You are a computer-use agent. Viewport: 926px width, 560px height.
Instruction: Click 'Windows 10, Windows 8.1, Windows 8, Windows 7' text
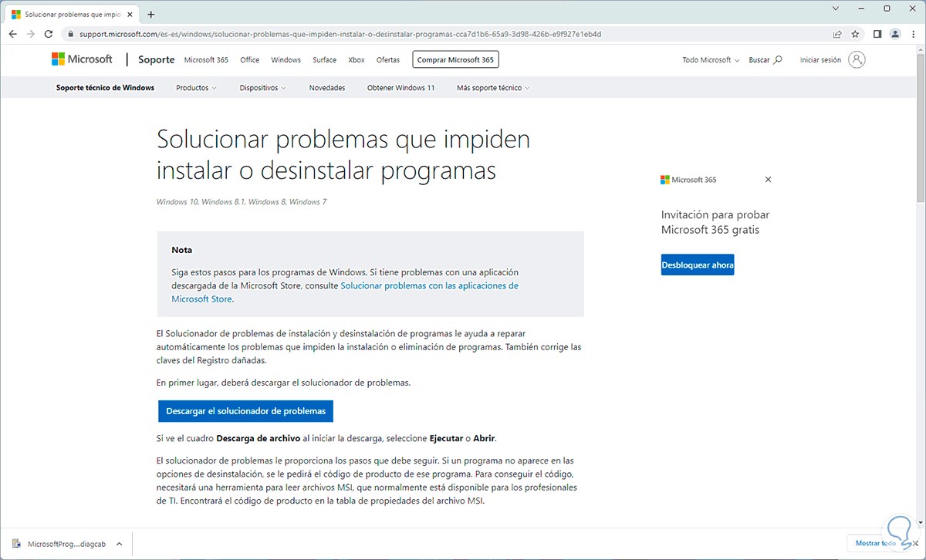tap(242, 202)
